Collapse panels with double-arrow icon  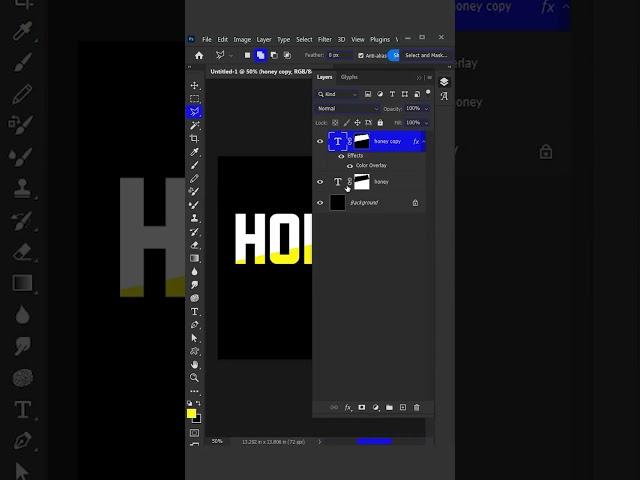(419, 77)
